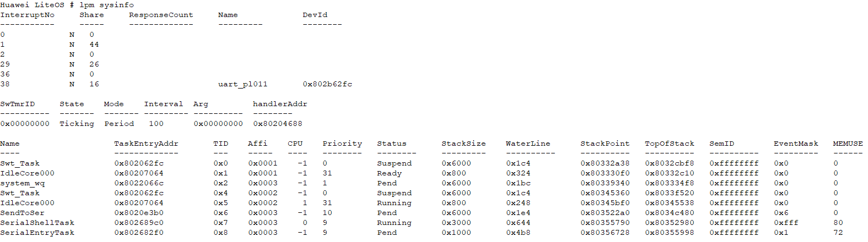Viewport: 868px width, 242px height.
Task: Click the StackPoint column header
Action: coord(605,144)
